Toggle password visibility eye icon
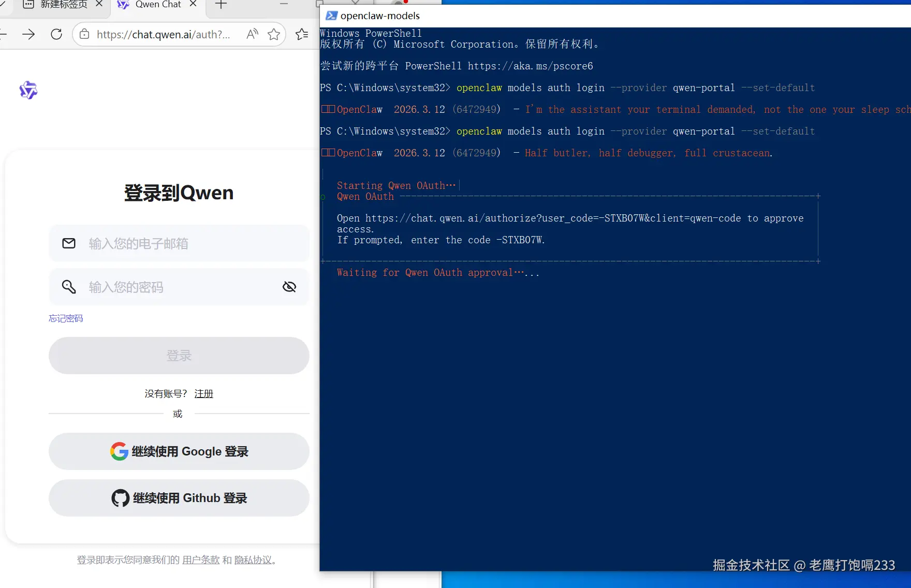This screenshot has width=911, height=588. 289,287
